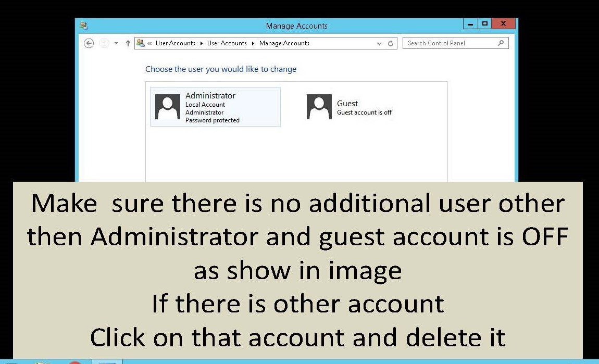599x364 pixels.
Task: Click the search magnifier icon
Action: pyautogui.click(x=501, y=43)
